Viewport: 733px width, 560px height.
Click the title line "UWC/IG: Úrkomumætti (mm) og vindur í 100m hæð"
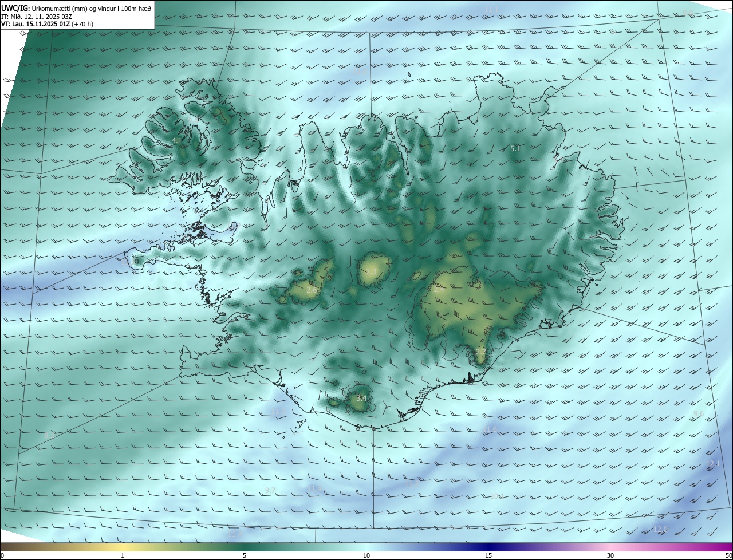click(x=76, y=8)
